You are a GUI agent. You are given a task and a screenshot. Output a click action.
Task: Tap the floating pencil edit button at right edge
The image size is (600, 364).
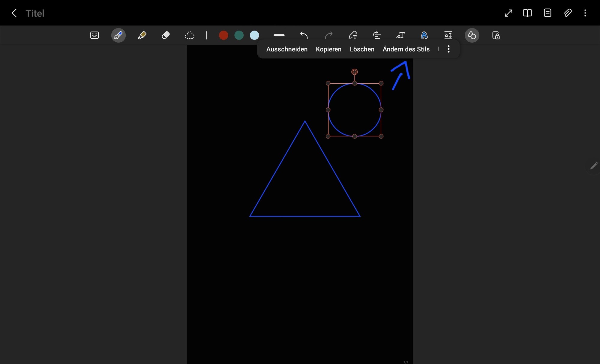(593, 166)
